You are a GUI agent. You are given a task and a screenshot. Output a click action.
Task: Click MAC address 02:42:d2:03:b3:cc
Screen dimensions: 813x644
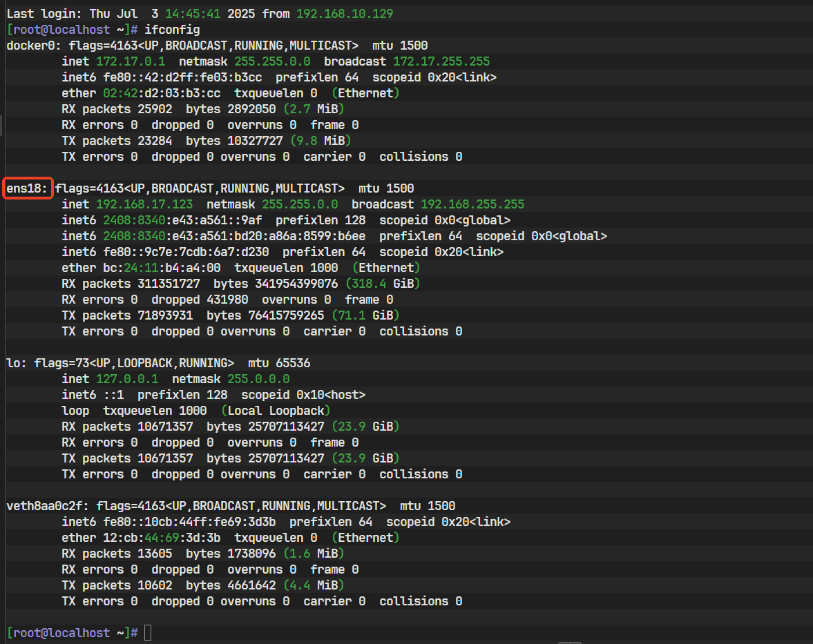click(x=162, y=93)
